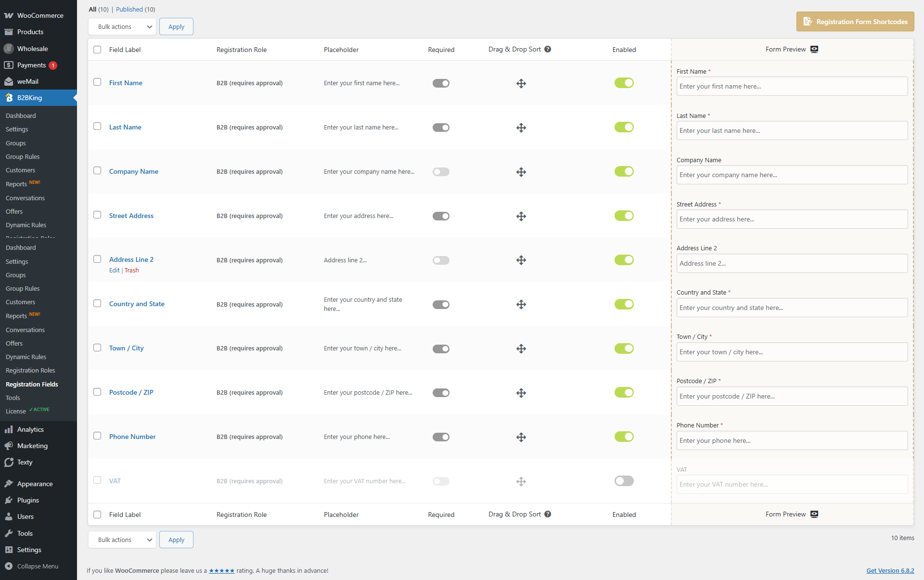
Task: Click the Postcode / ZIP preview input
Action: click(x=792, y=396)
